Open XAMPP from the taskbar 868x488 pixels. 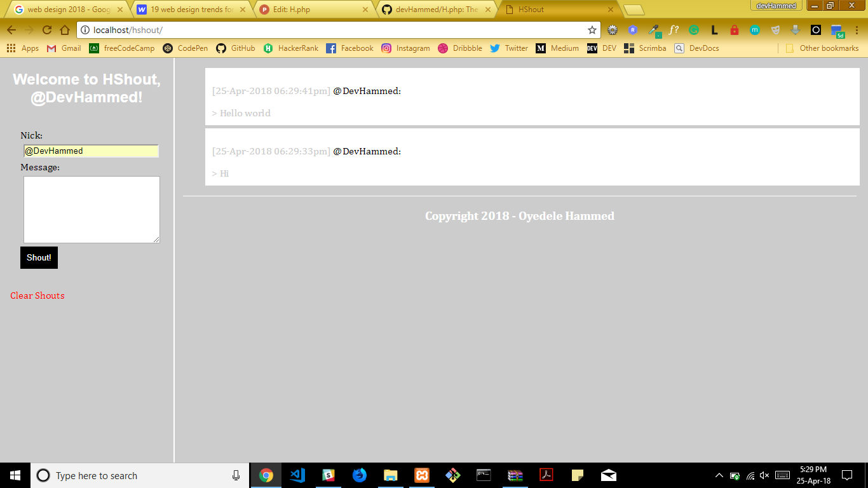422,475
